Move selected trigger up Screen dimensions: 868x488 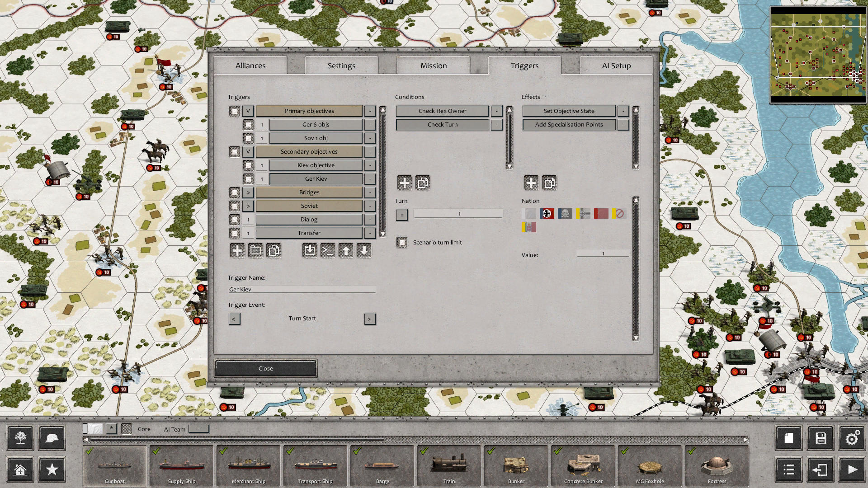346,250
